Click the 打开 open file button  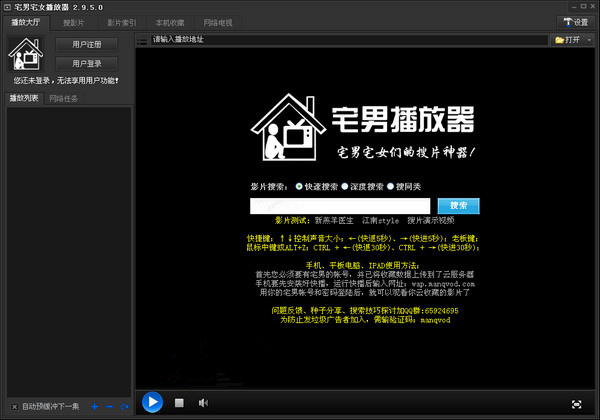click(568, 40)
